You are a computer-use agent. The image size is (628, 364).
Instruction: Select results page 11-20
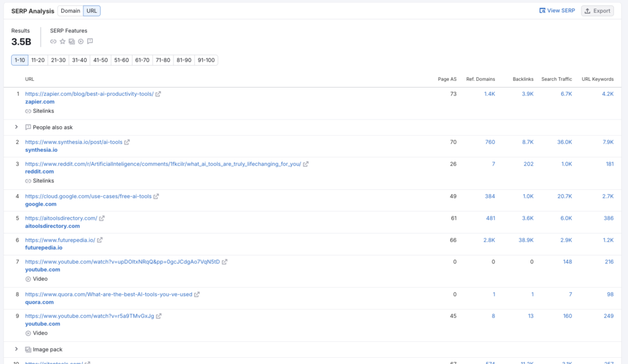(38, 60)
